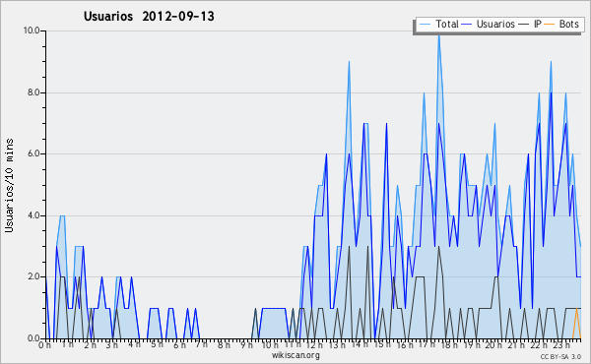
Task: Click the 6.0 y-axis tick value
Action: [x=33, y=153]
